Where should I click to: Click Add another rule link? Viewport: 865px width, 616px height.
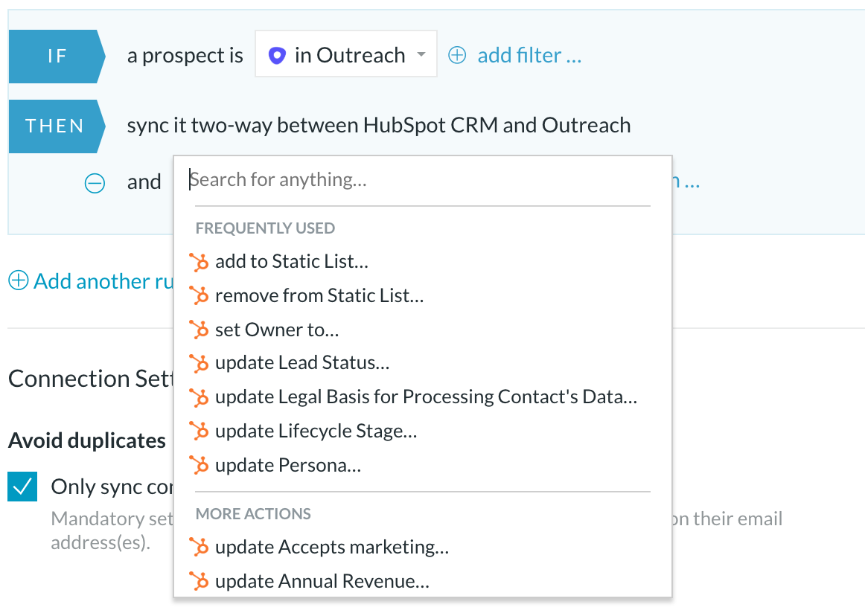[x=103, y=281]
